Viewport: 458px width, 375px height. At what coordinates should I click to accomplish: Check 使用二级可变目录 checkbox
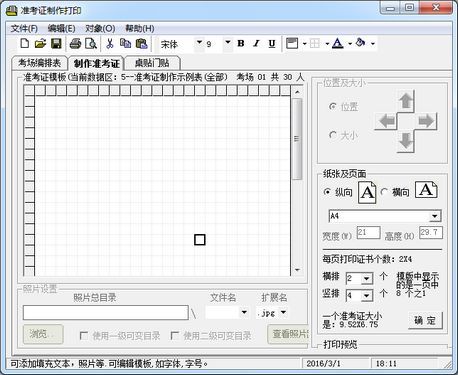175,335
